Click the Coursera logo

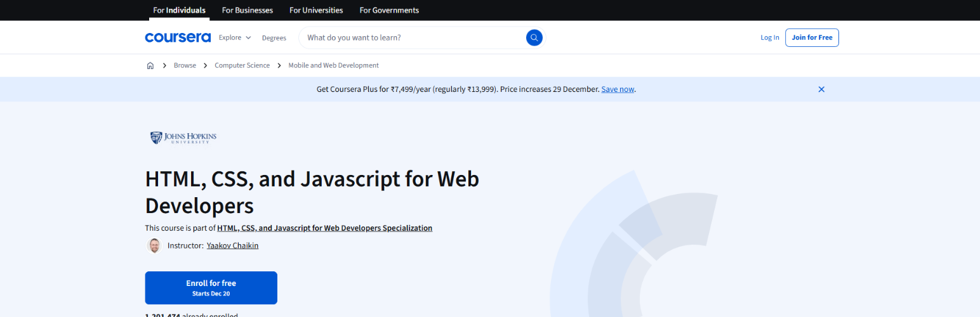pyautogui.click(x=178, y=37)
